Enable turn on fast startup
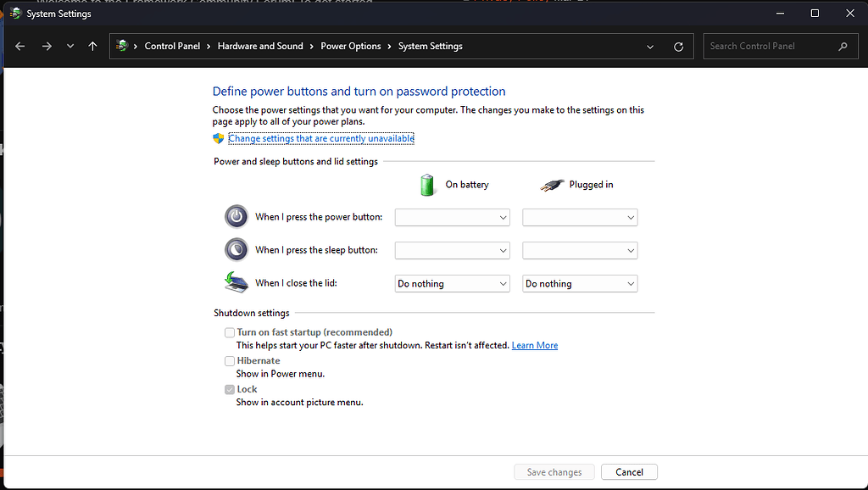 (229, 331)
